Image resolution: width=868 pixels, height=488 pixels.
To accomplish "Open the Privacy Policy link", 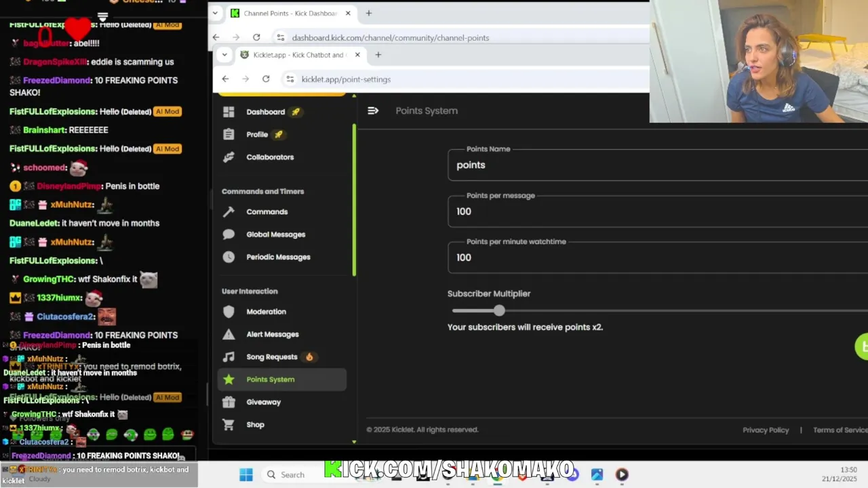I will 766,430.
